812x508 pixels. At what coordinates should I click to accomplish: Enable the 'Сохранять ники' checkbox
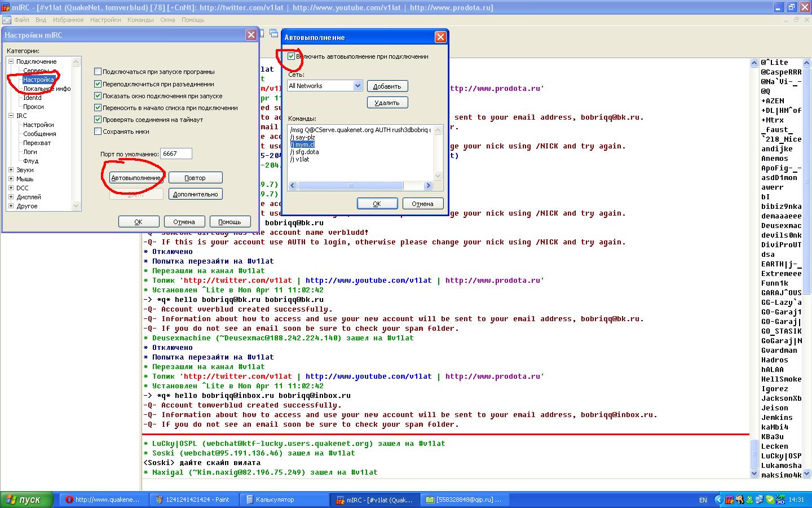pos(98,132)
